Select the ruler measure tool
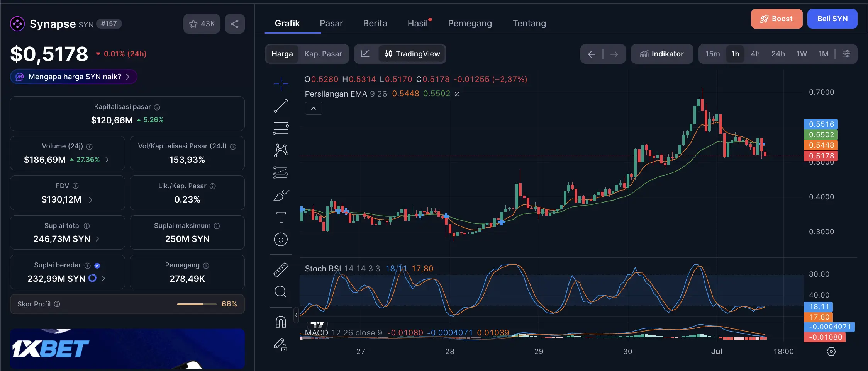This screenshot has width=868, height=371. 281,270
